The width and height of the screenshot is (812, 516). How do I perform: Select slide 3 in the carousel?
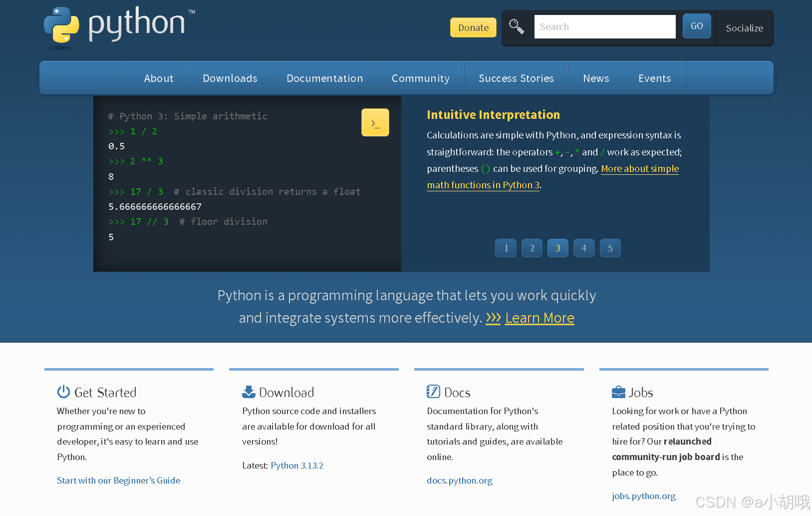click(x=558, y=248)
